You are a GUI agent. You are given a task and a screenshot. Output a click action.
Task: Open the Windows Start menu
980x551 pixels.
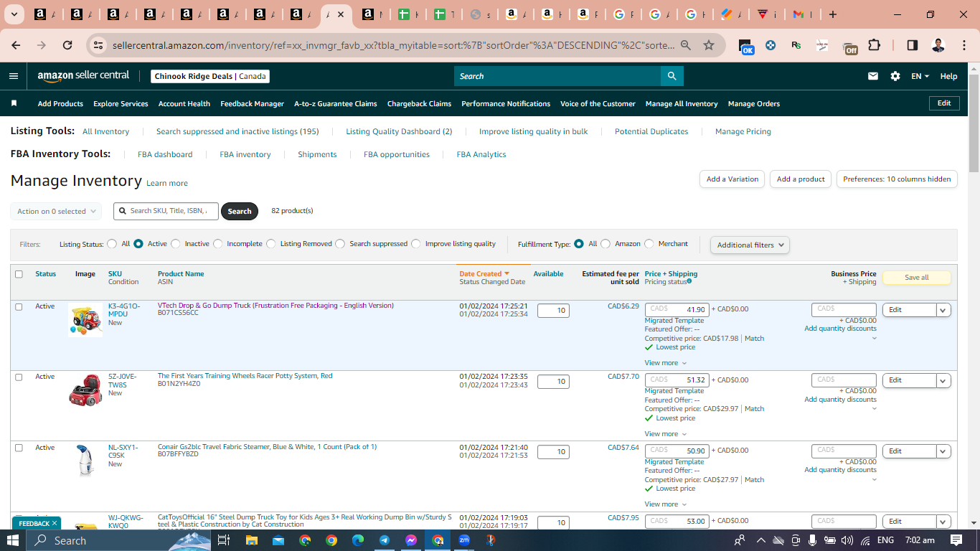(x=13, y=540)
